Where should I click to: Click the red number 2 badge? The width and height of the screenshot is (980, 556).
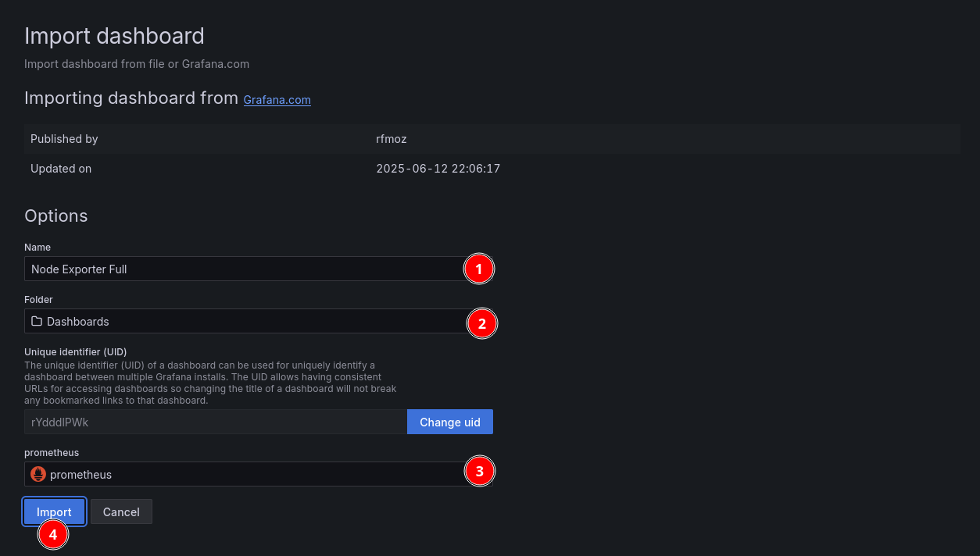(x=481, y=323)
